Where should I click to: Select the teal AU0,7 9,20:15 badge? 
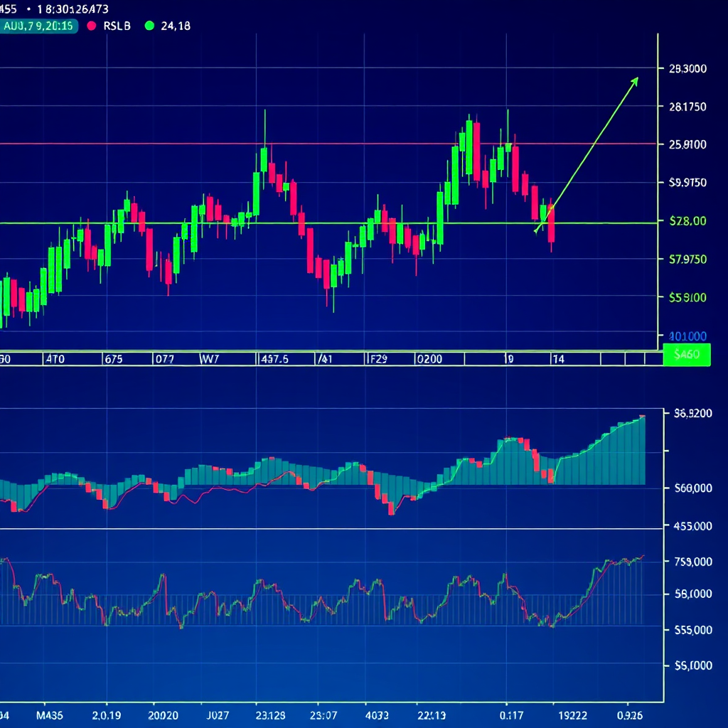pos(37,26)
